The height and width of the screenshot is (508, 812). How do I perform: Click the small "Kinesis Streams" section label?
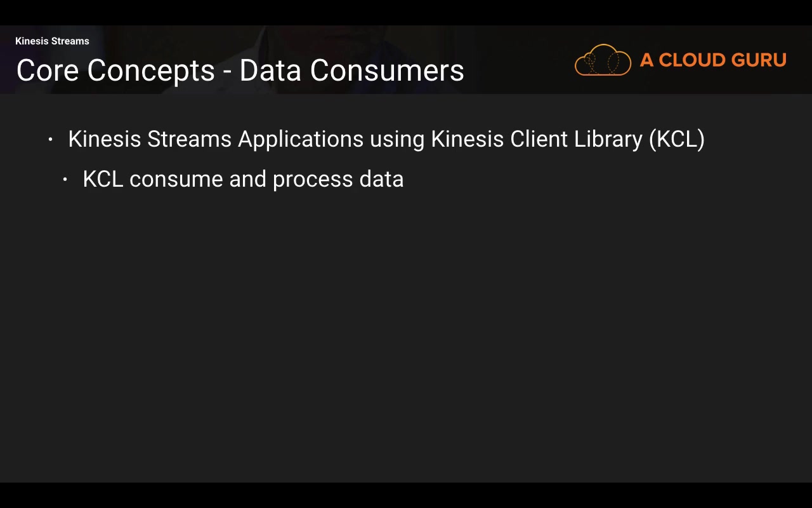52,41
